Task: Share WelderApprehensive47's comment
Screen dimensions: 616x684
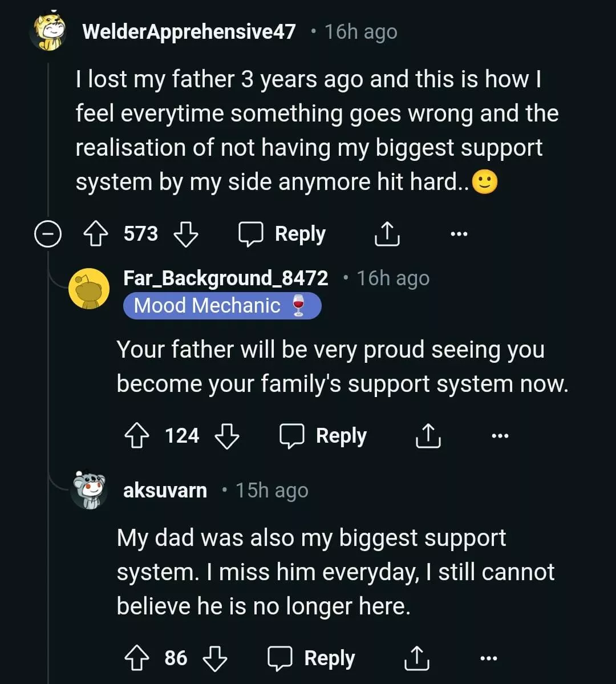Action: [387, 234]
